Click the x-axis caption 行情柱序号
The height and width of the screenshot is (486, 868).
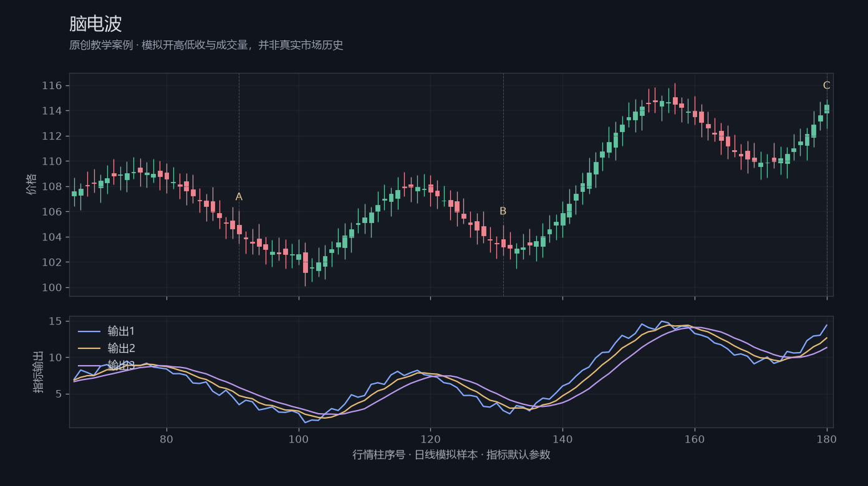(x=451, y=455)
